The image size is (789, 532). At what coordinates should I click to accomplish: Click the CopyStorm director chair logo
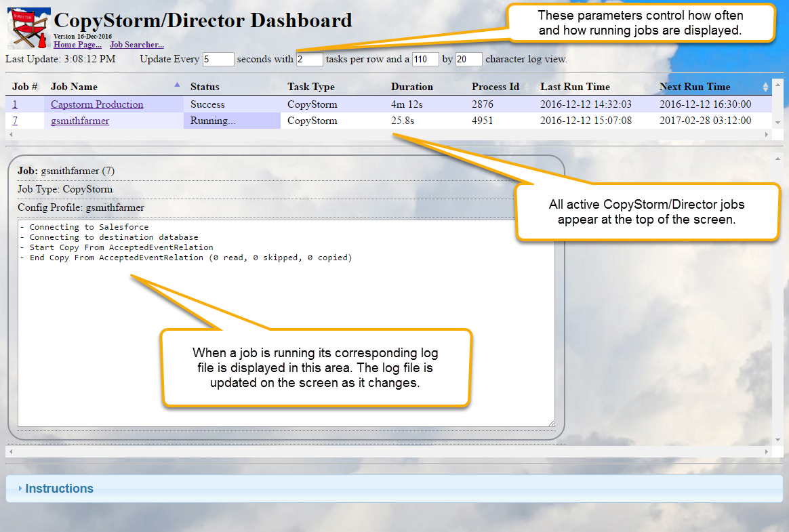(28, 27)
